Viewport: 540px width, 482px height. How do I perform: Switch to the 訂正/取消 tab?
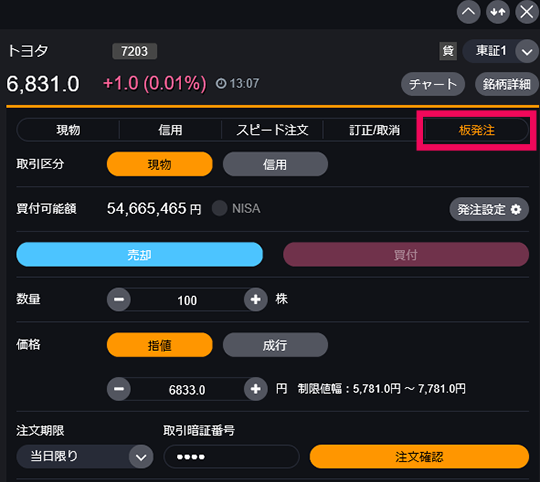coord(374,130)
